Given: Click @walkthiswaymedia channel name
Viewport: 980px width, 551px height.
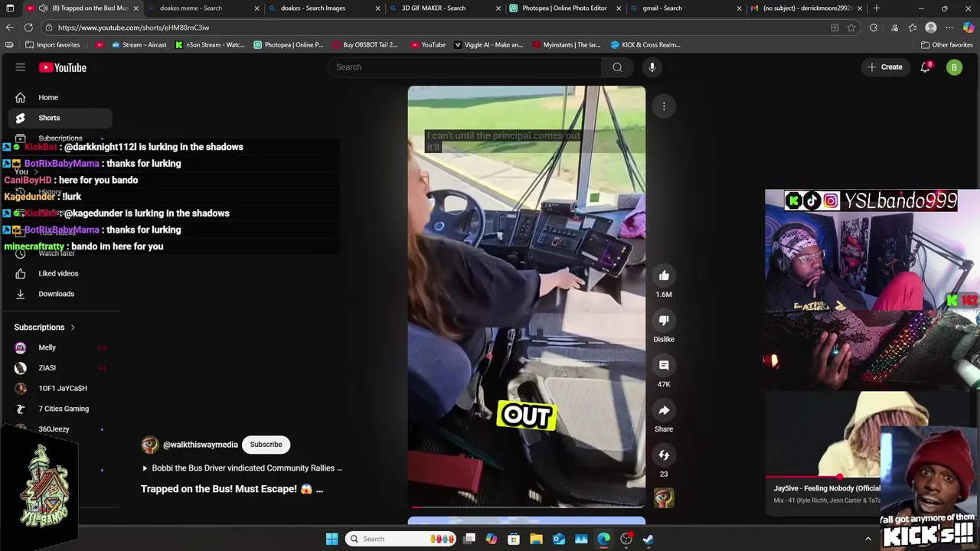Looking at the screenshot, I should 201,445.
